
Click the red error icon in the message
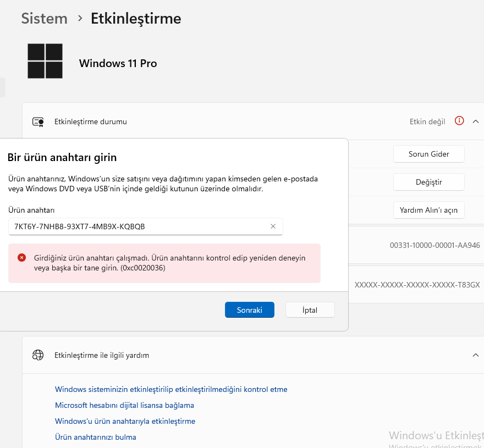[x=21, y=258]
